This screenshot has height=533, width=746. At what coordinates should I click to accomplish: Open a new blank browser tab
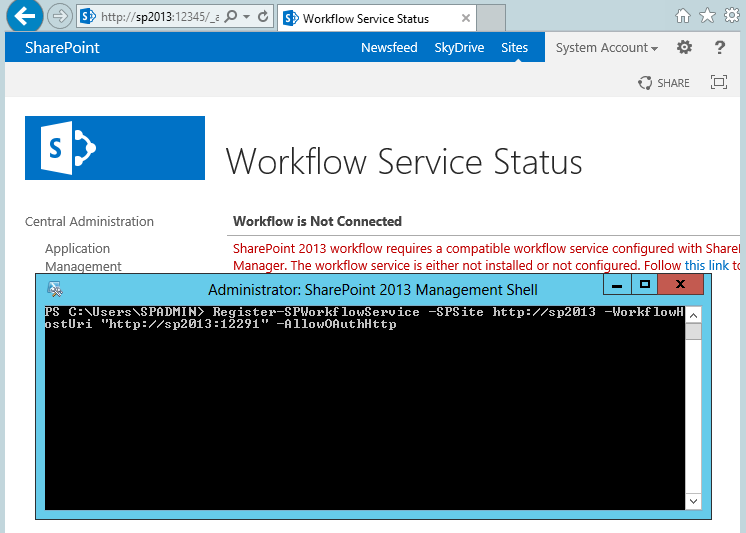point(491,18)
